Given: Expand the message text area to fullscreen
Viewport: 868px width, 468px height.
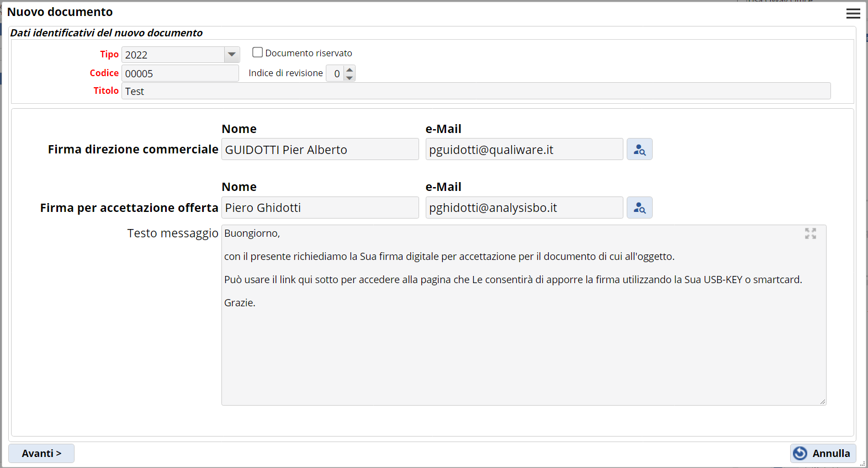Looking at the screenshot, I should point(810,234).
